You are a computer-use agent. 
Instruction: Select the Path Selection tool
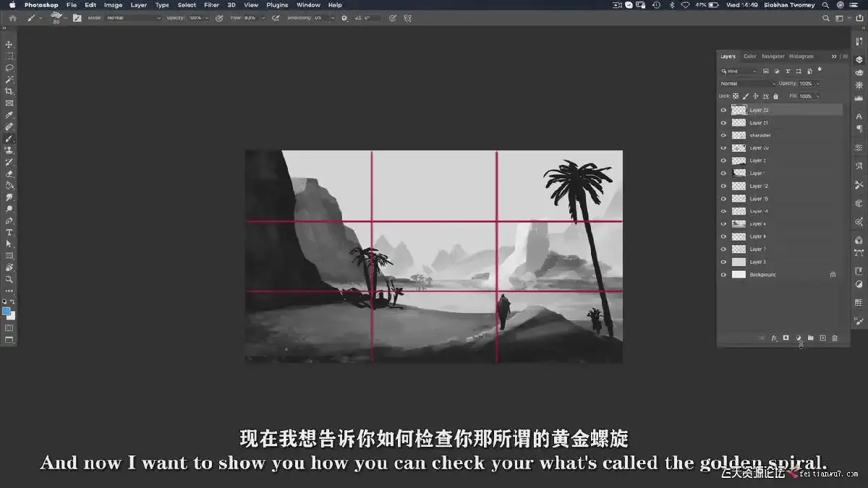coord(9,244)
